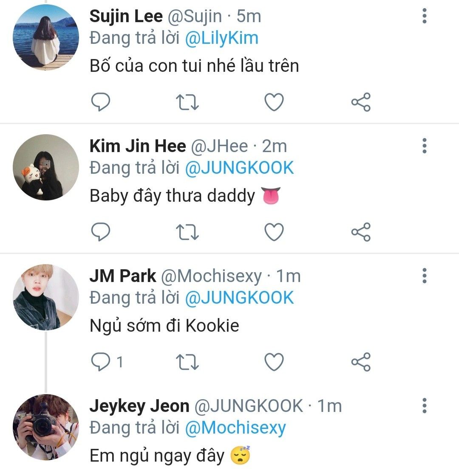The height and width of the screenshot is (476, 459).
Task: Reply to Sujin Lee's tweet
Action: click(x=101, y=102)
